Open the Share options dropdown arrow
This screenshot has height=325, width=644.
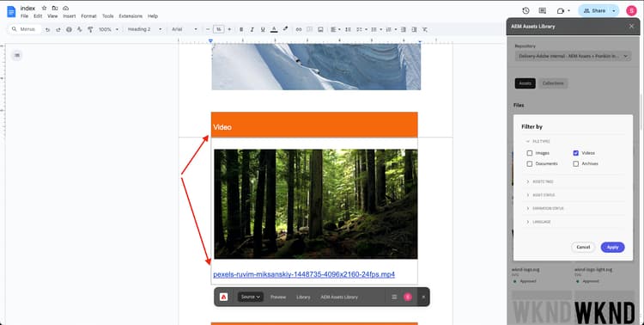tap(614, 10)
